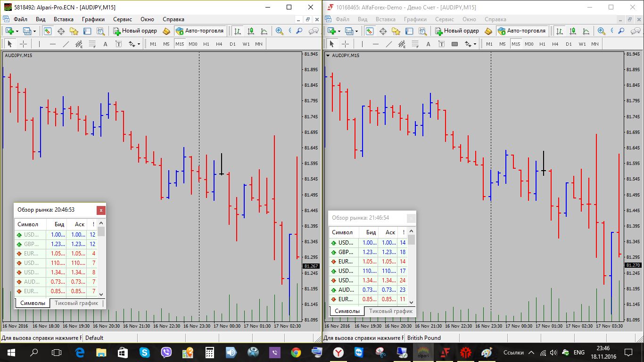
Task: Open Сервис menu in Alpari window
Action: [x=123, y=19]
